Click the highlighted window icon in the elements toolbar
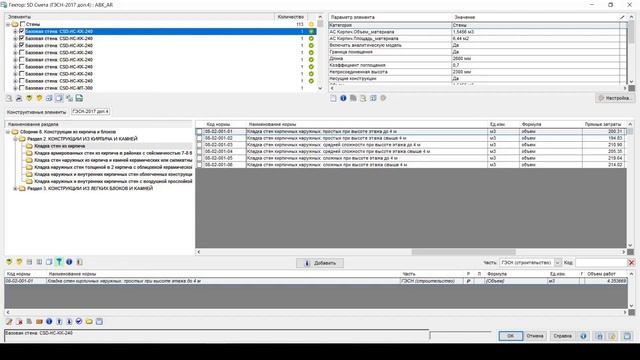Viewport: 640px width, 360px height. [59, 98]
